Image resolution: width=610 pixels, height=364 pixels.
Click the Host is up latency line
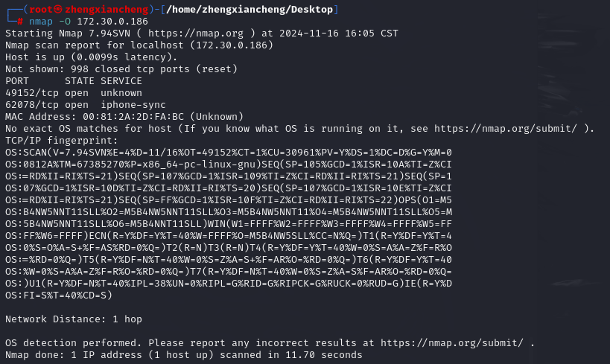click(x=92, y=57)
